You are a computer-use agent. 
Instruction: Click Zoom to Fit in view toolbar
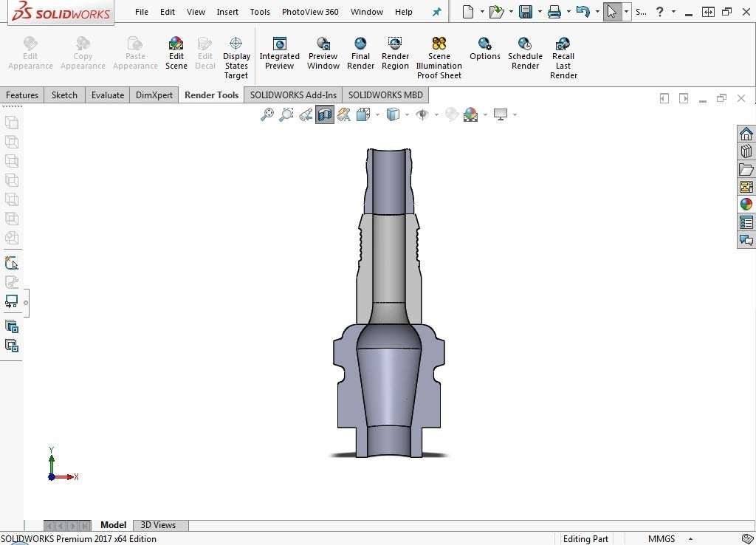(x=267, y=114)
